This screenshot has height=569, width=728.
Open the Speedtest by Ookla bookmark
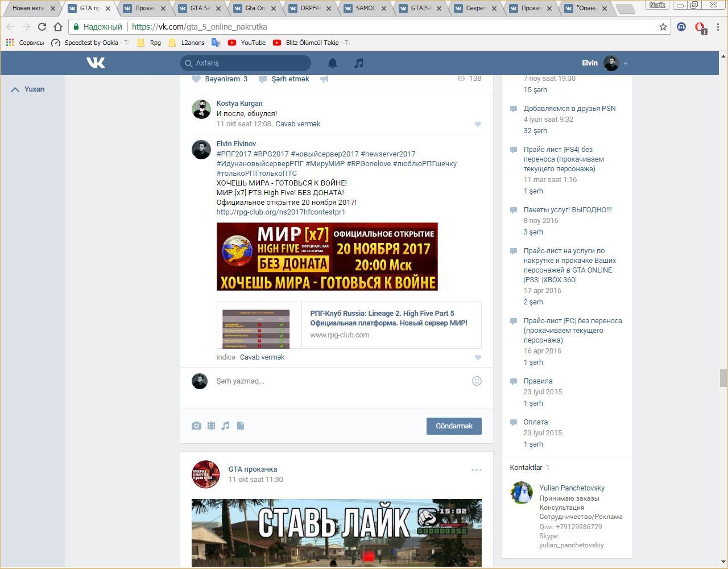click(90, 43)
